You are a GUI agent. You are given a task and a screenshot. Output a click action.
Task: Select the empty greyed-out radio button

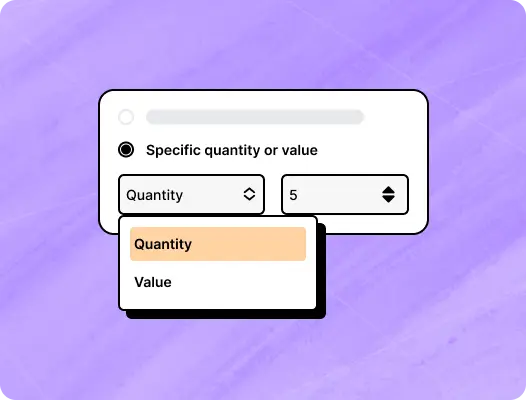pyautogui.click(x=126, y=117)
